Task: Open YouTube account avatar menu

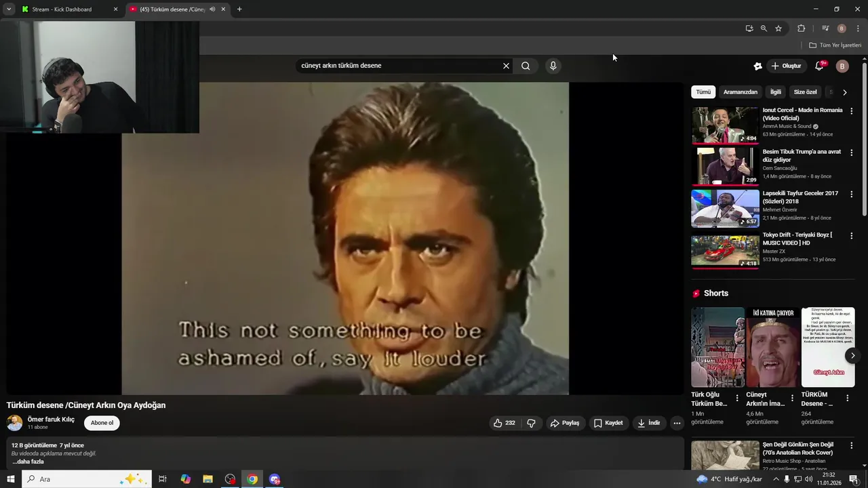Action: (x=842, y=66)
